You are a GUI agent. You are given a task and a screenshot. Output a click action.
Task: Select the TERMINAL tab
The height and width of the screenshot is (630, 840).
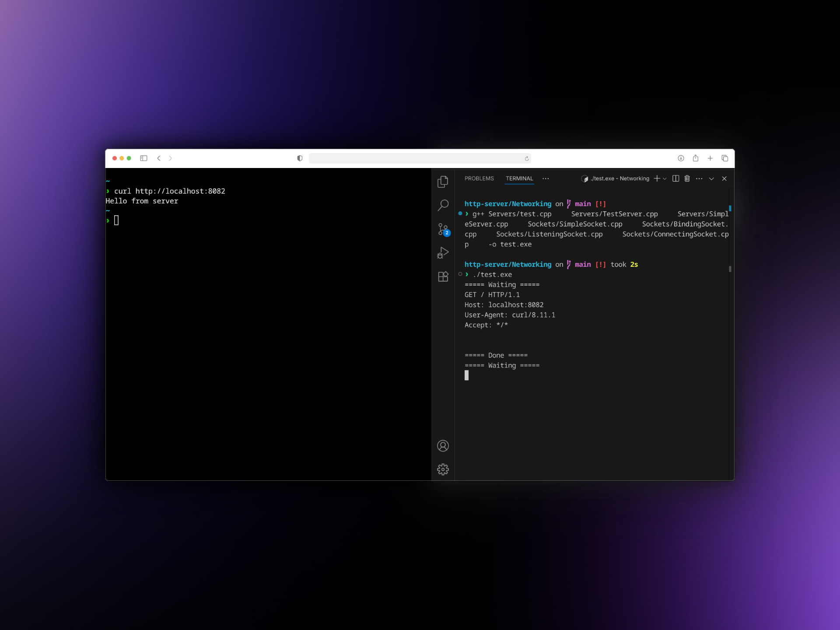tap(519, 178)
